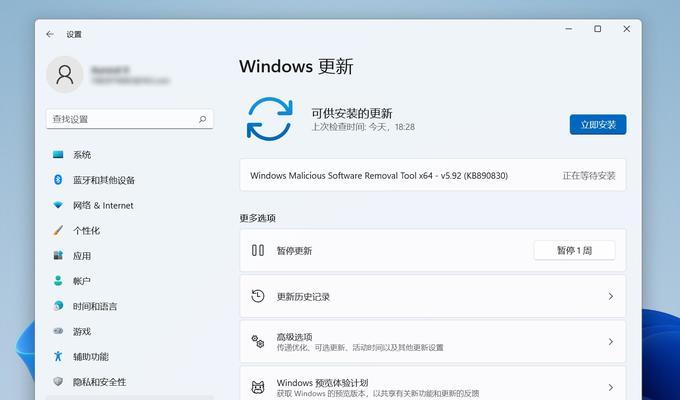This screenshot has height=400, width=680.
Task: Click the Insider cat icon for Windows 预览体验计划
Action: (x=258, y=387)
